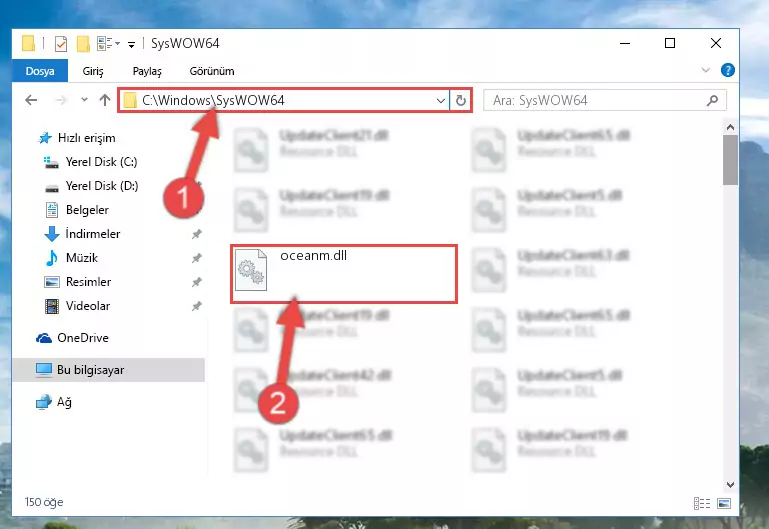Expand the ribbon using the chevron
Screen dimensions: 769x529
[706, 70]
